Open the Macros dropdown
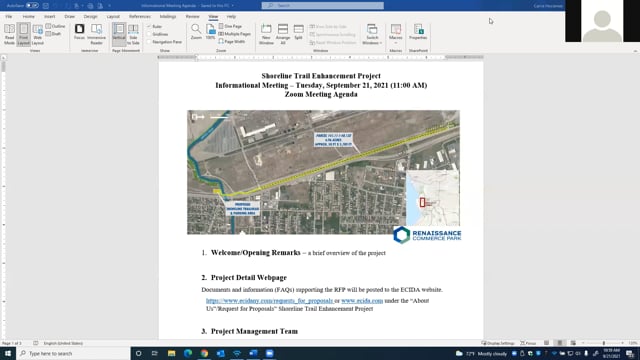The height and width of the screenshot is (360, 640). click(x=396, y=34)
